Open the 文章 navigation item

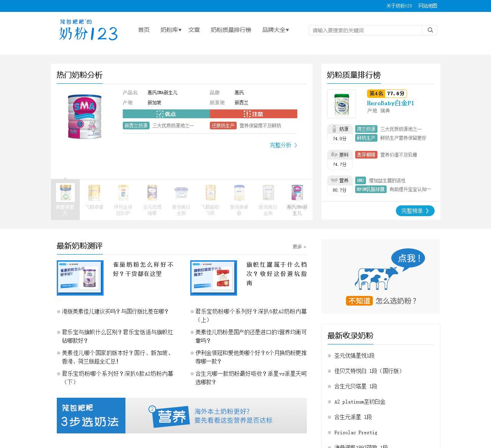pos(194,30)
